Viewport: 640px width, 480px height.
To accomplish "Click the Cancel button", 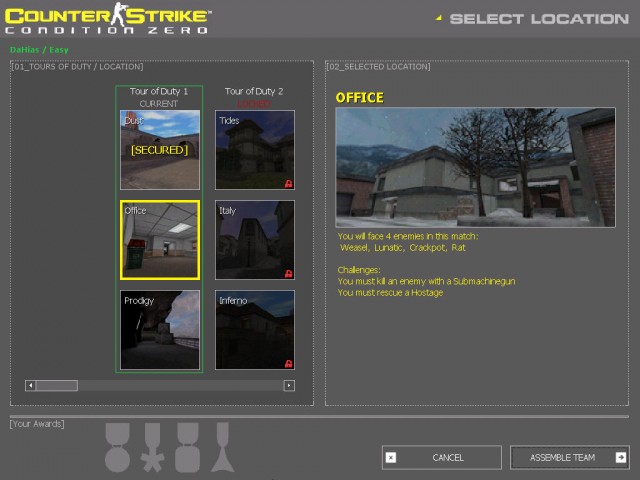I will (442, 458).
